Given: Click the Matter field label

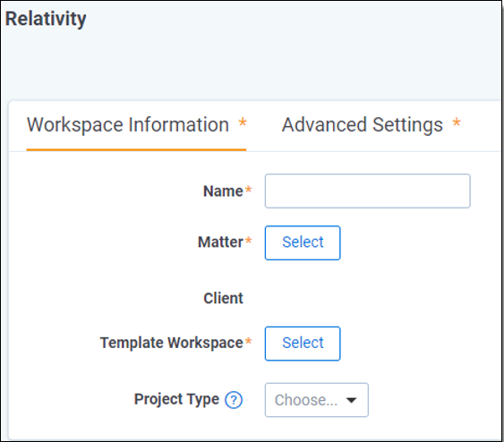Looking at the screenshot, I should click(220, 242).
